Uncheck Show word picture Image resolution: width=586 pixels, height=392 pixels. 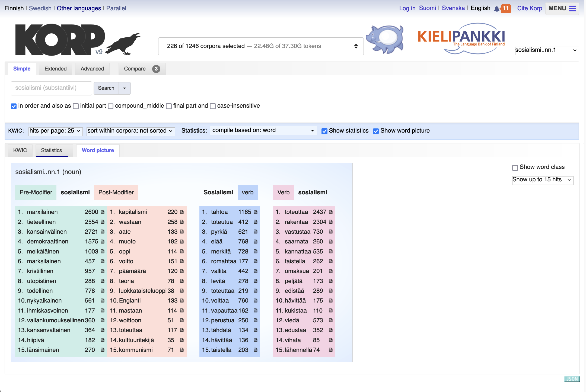pyautogui.click(x=376, y=131)
